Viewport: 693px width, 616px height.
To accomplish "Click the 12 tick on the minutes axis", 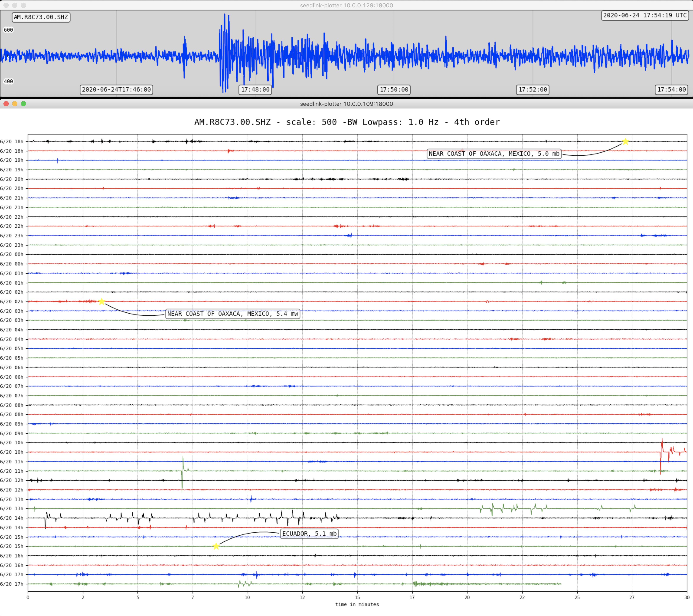I will click(302, 597).
